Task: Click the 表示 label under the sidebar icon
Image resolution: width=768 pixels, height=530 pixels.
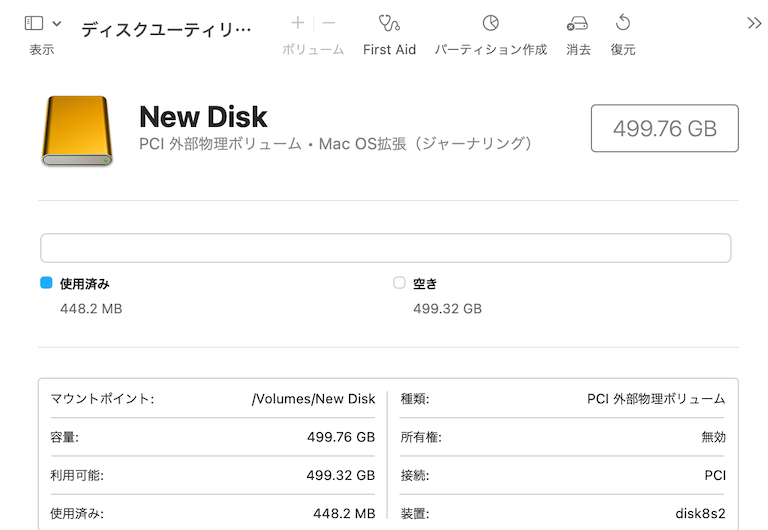Action: [x=42, y=49]
